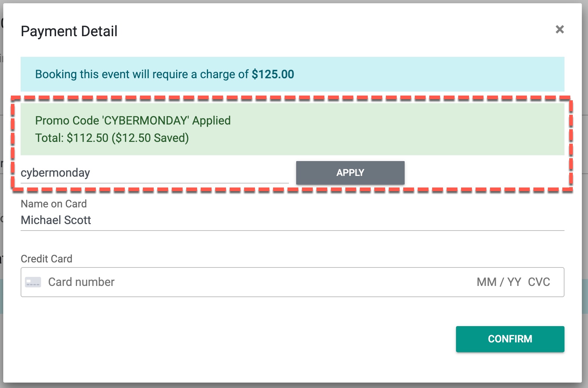The image size is (588, 388).
Task: Click the $125.00 bold charge amount
Action: tap(273, 74)
